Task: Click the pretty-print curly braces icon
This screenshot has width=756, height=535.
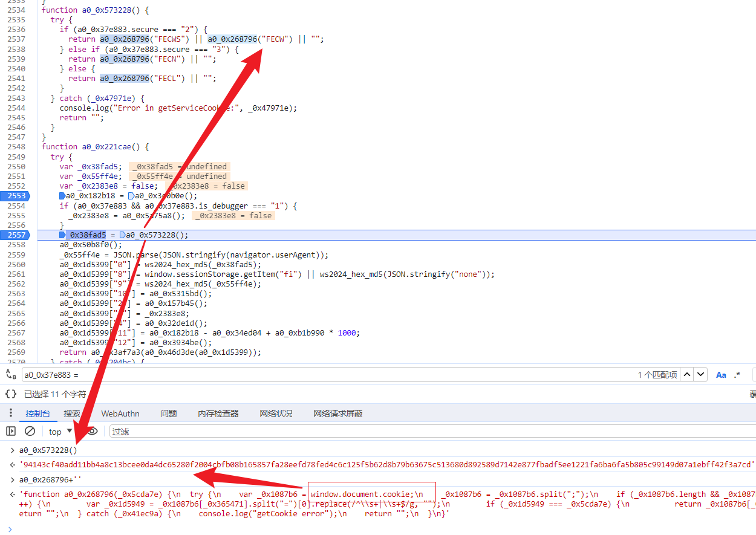Action: [x=11, y=394]
